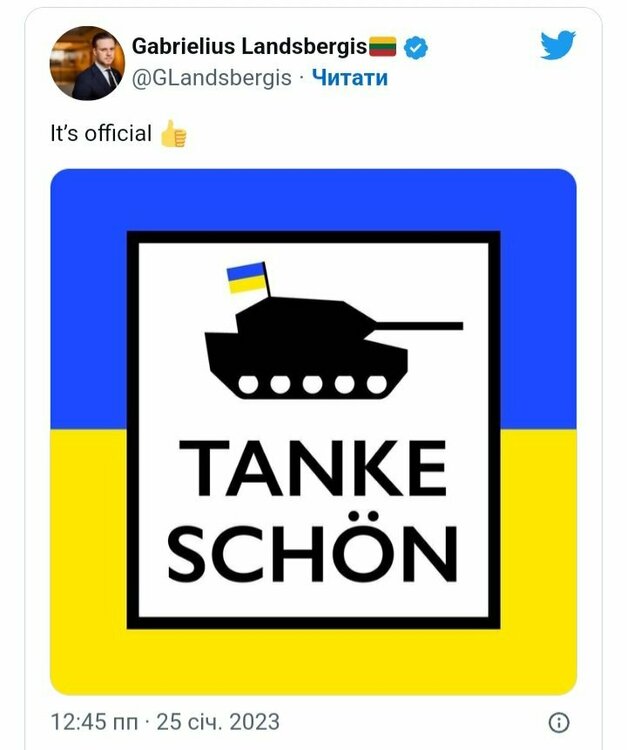Open the tweet timestamp 12:45 пп link
Viewport: 627px width, 750px height.
[95, 721]
